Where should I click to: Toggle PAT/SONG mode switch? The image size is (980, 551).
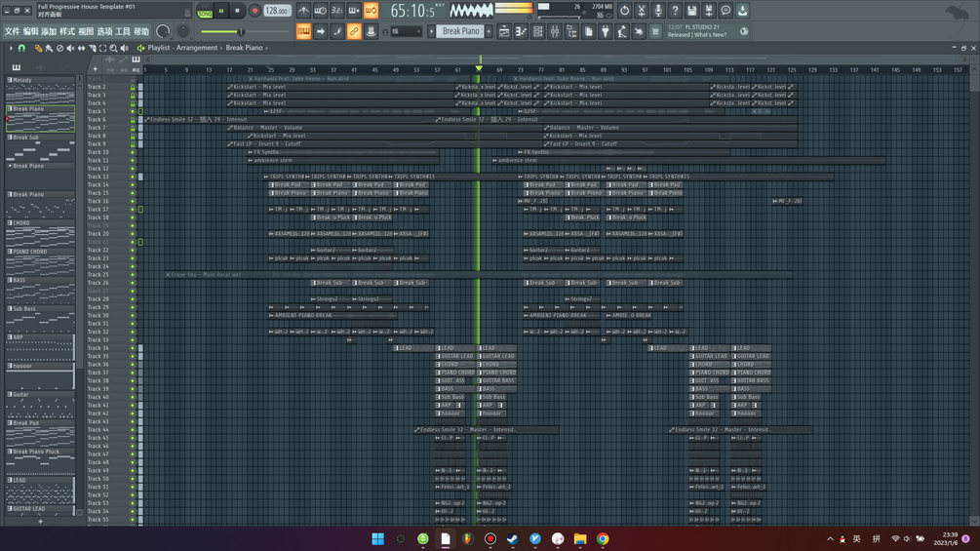click(x=205, y=10)
